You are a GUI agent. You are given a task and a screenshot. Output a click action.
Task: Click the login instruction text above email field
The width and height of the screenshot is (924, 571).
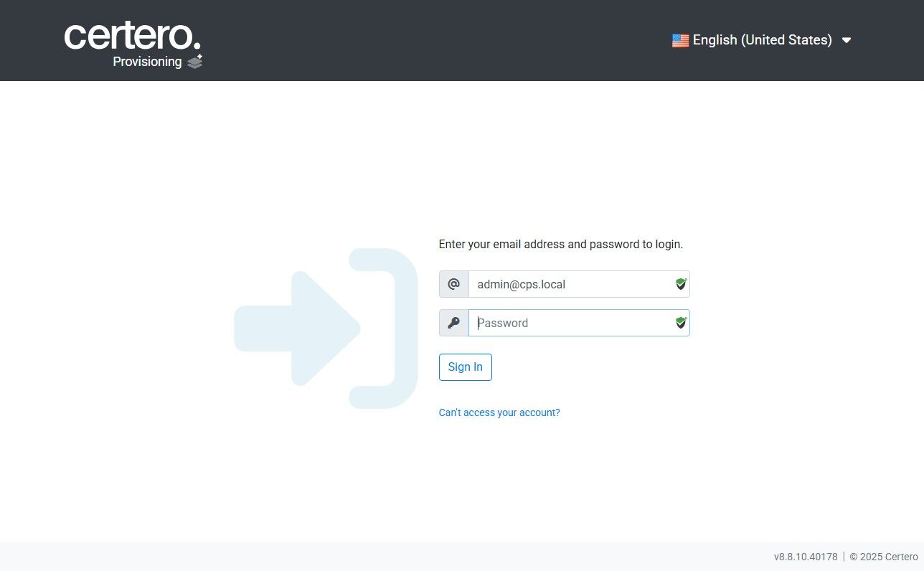point(561,244)
